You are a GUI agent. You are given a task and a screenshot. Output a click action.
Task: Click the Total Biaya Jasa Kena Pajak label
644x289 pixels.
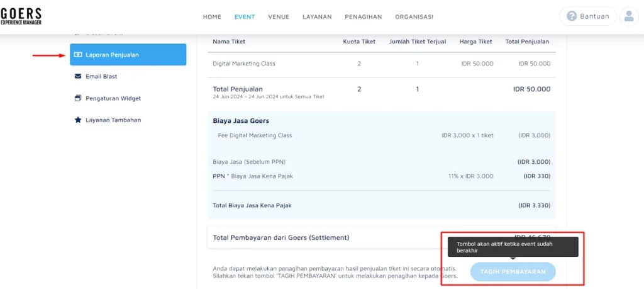click(252, 205)
